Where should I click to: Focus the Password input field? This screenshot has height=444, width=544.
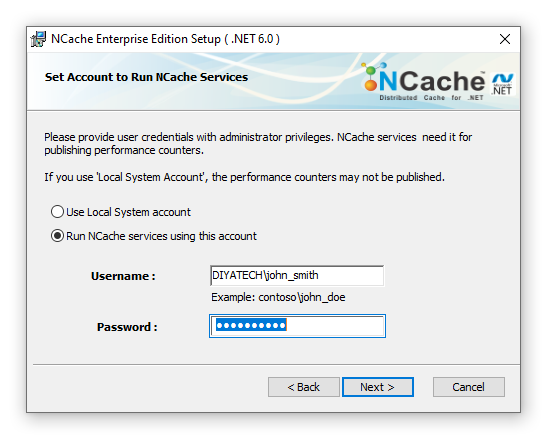tap(297, 326)
